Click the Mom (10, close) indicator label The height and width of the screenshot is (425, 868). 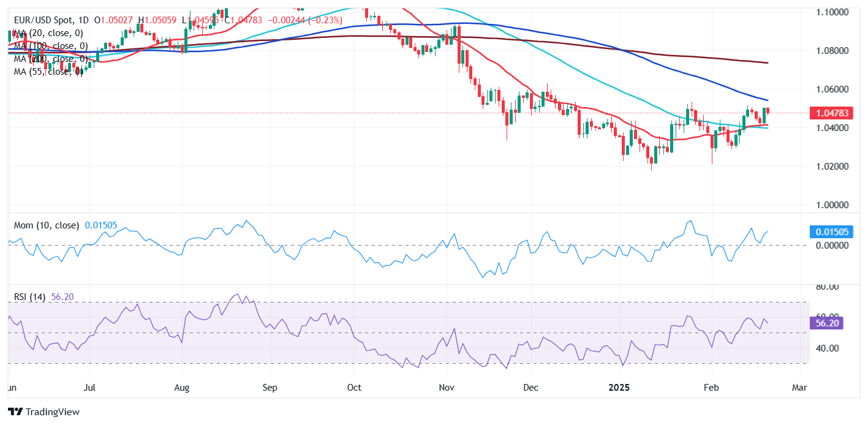(47, 225)
